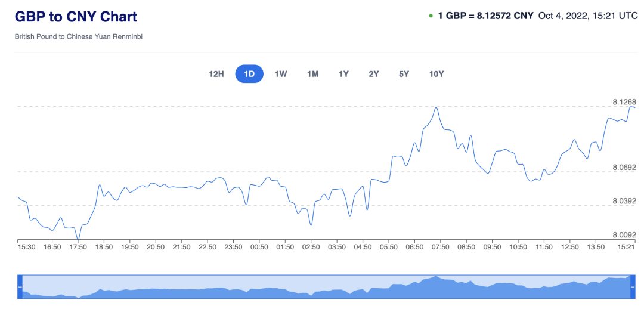644x309 pixels.
Task: Select the active 1D range button
Action: (x=249, y=74)
